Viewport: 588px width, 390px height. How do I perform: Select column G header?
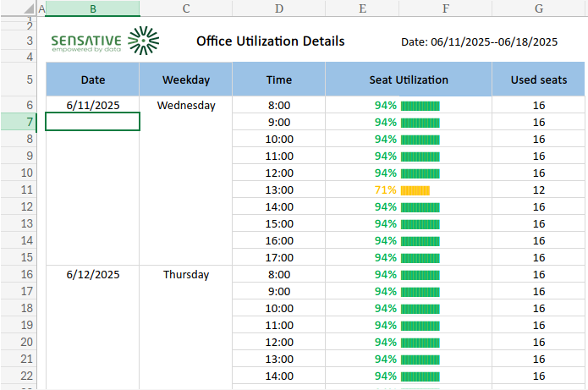tap(539, 8)
